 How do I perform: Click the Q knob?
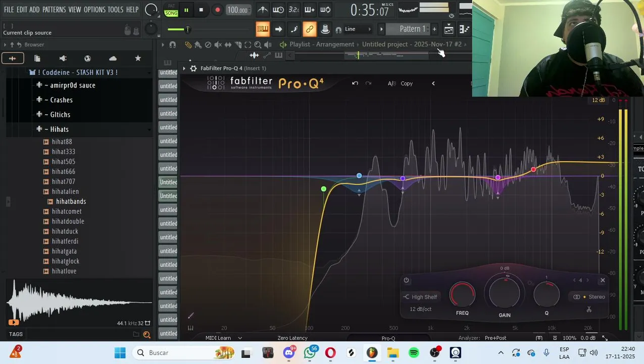(546, 294)
